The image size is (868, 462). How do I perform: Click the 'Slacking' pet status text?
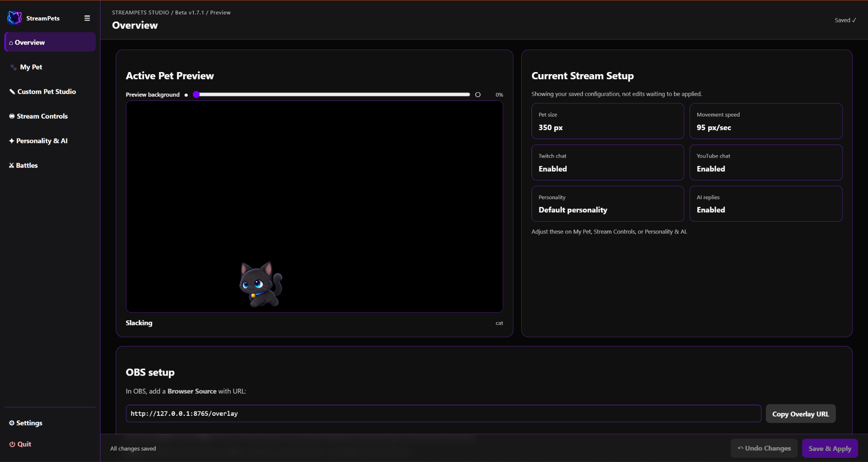[139, 323]
